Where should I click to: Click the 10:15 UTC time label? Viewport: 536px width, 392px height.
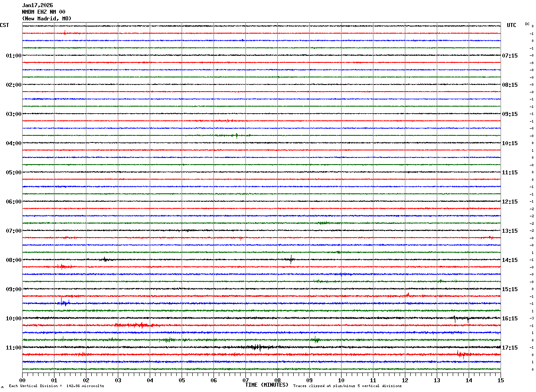(x=510, y=143)
